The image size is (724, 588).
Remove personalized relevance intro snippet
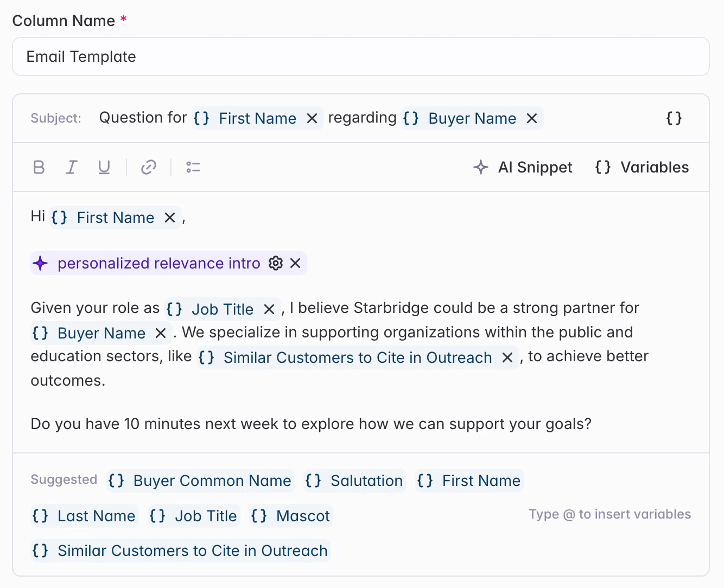(295, 263)
